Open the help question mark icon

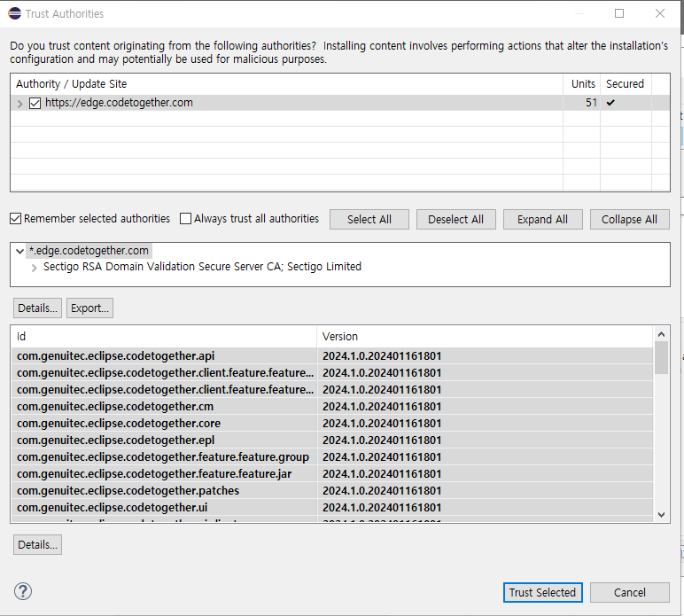point(23,591)
